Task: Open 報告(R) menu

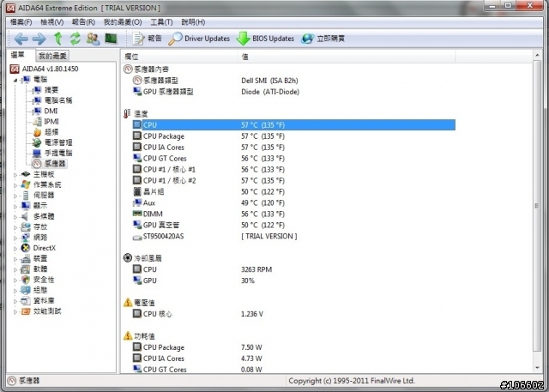Action: point(83,22)
